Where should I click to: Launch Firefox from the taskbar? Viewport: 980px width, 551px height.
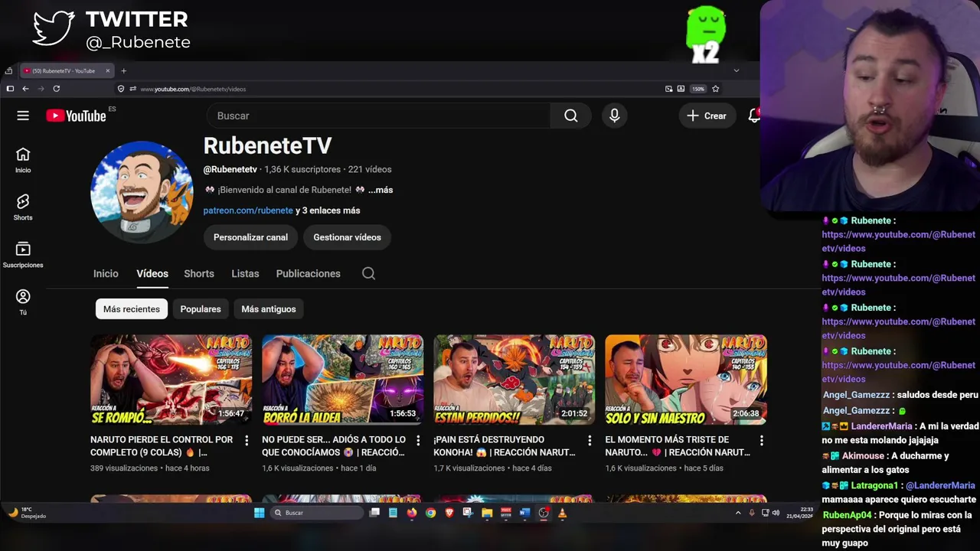point(412,513)
